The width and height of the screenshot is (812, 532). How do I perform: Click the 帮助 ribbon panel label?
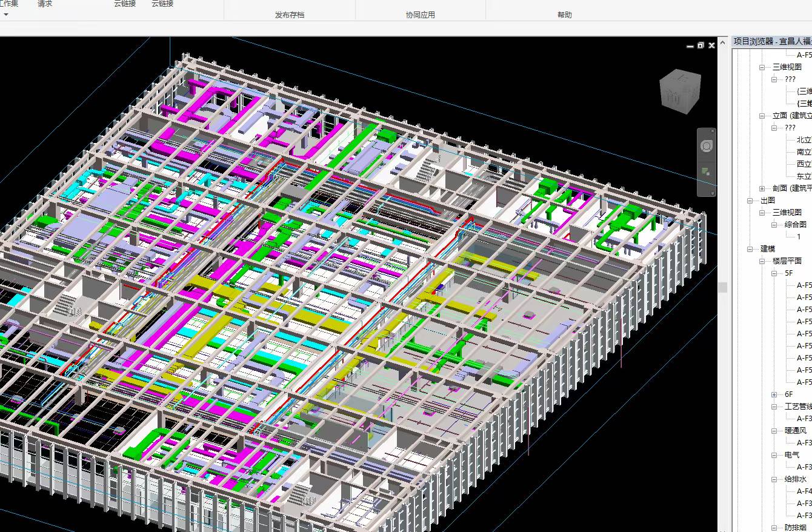tap(565, 15)
